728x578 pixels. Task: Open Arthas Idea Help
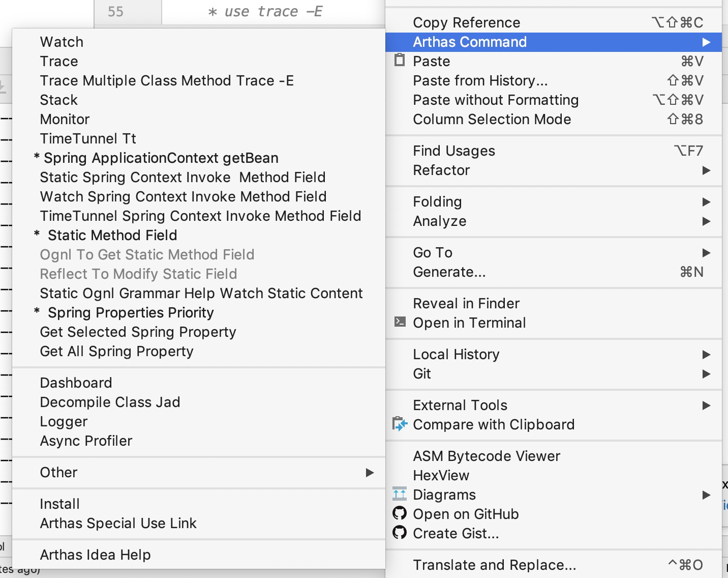(x=95, y=555)
